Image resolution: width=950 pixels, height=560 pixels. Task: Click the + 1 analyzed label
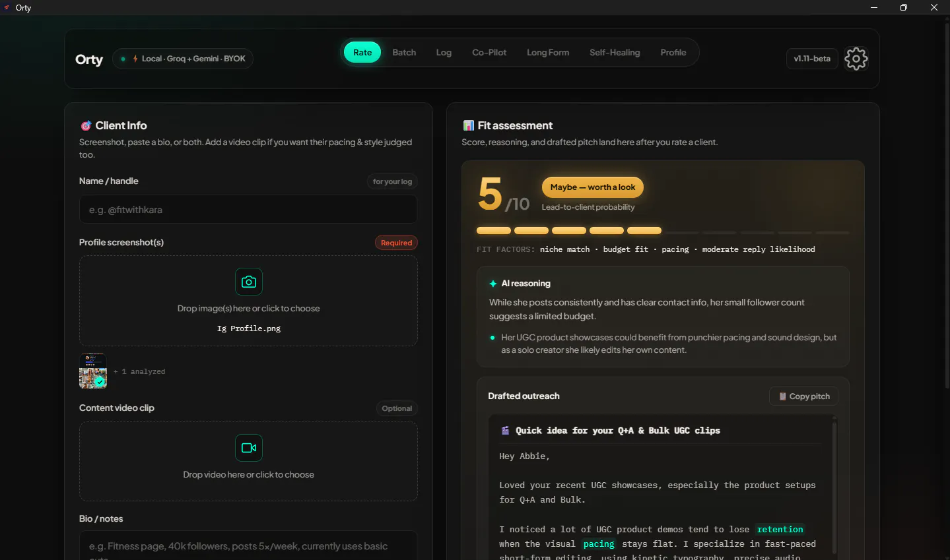coord(139,371)
